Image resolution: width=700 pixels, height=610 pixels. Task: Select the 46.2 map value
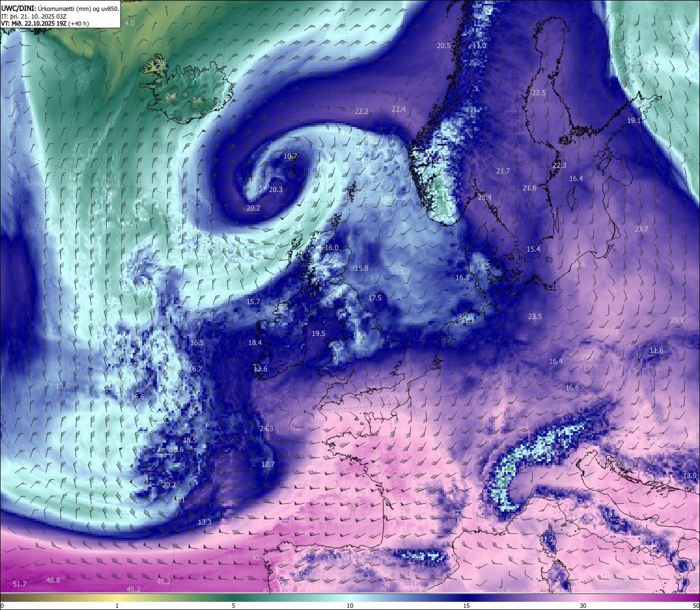164,582
